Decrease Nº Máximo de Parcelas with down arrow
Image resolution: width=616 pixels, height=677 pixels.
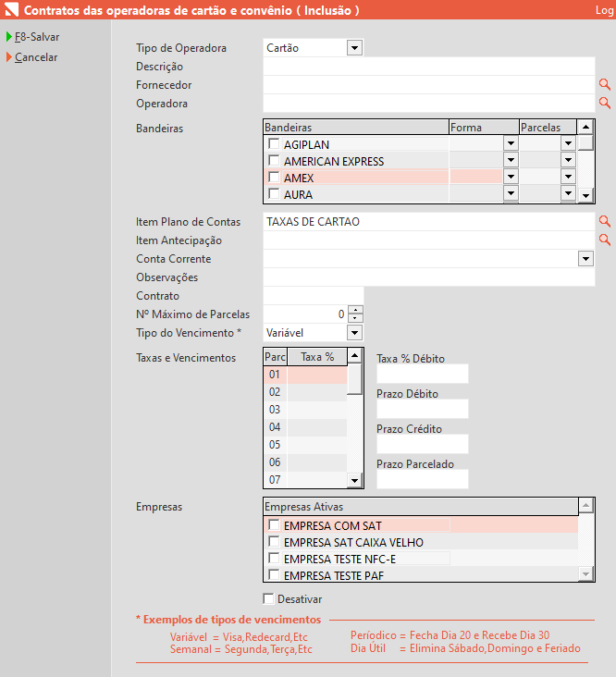pyautogui.click(x=355, y=318)
